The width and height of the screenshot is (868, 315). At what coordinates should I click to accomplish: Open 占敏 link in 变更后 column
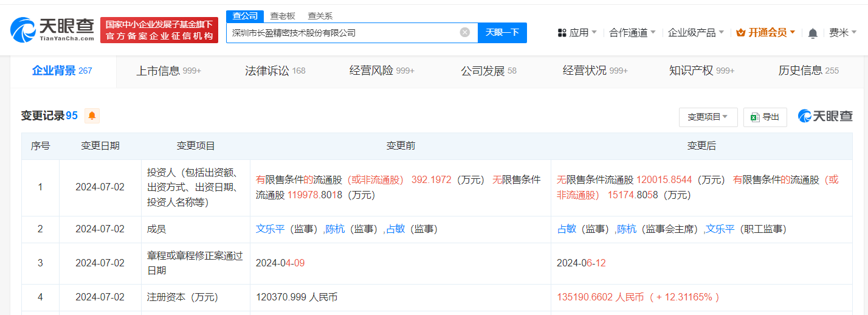tap(567, 229)
